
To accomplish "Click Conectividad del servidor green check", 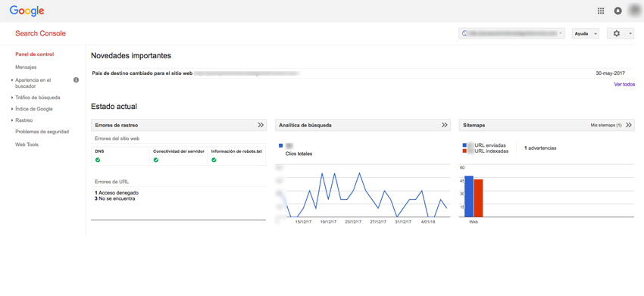I will click(x=155, y=160).
